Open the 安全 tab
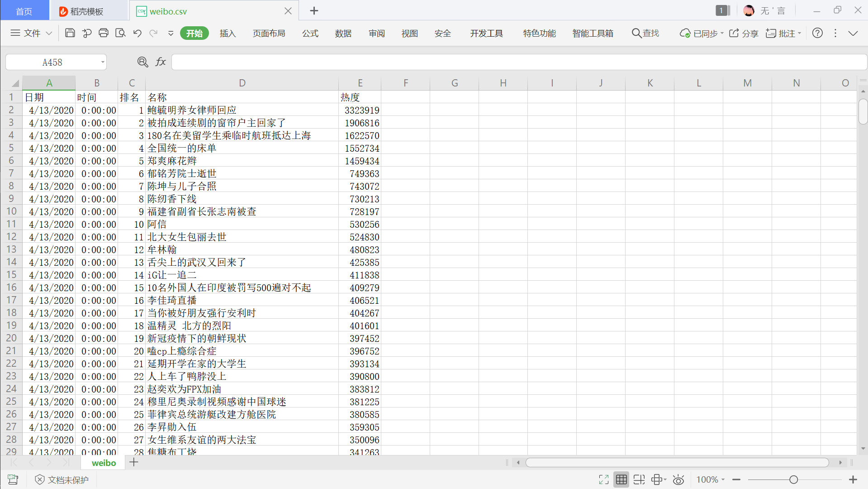The image size is (868, 489). tap(442, 33)
